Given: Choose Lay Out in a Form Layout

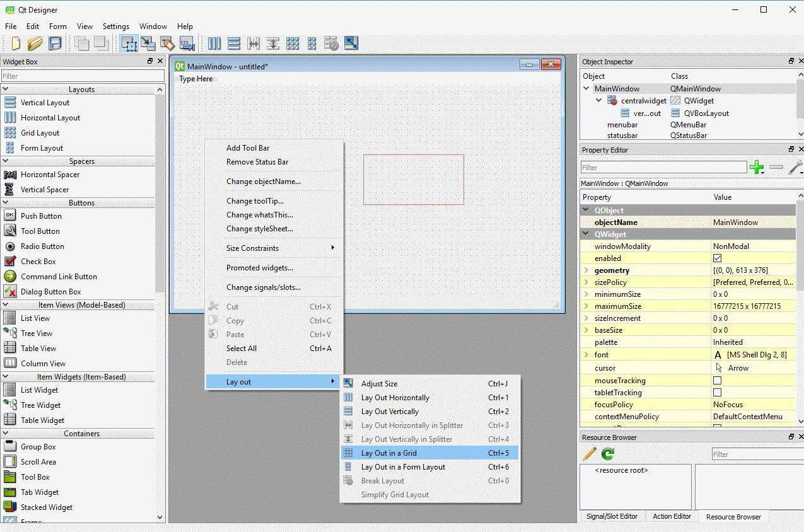Looking at the screenshot, I should tap(429, 467).
